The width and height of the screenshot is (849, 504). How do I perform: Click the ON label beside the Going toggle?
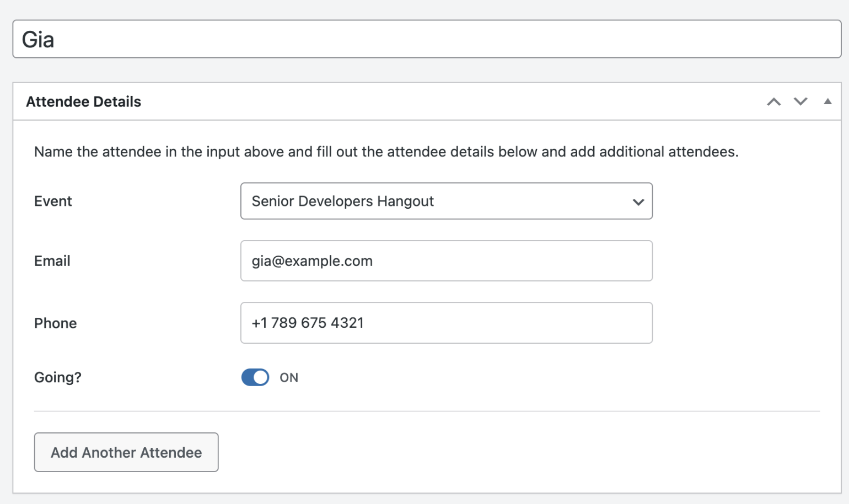click(289, 378)
